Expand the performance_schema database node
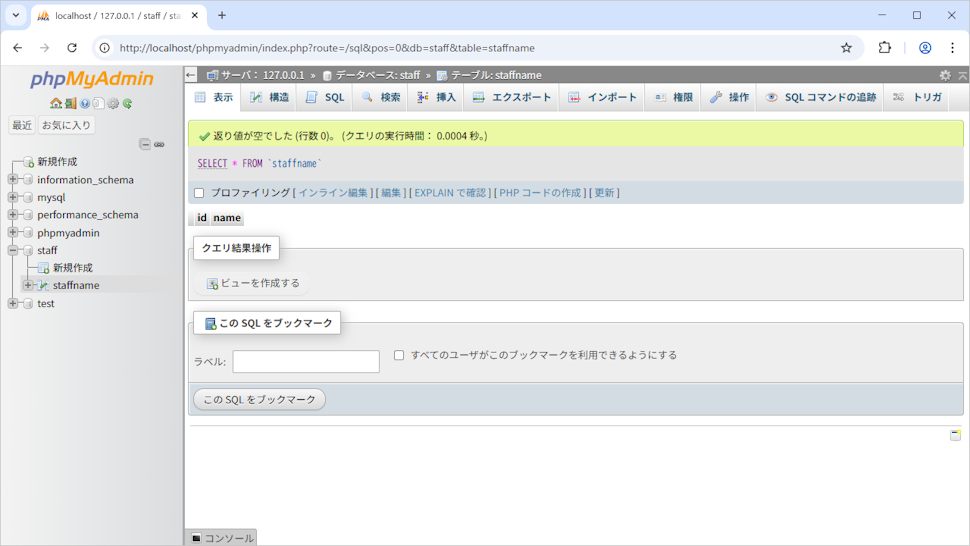The image size is (970, 546). pyautogui.click(x=12, y=215)
